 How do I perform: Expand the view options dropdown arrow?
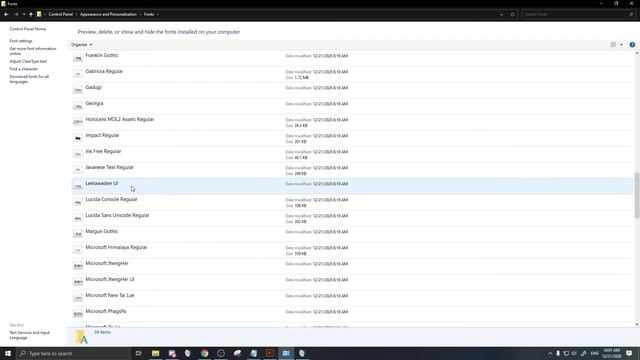pyautogui.click(x=622, y=44)
